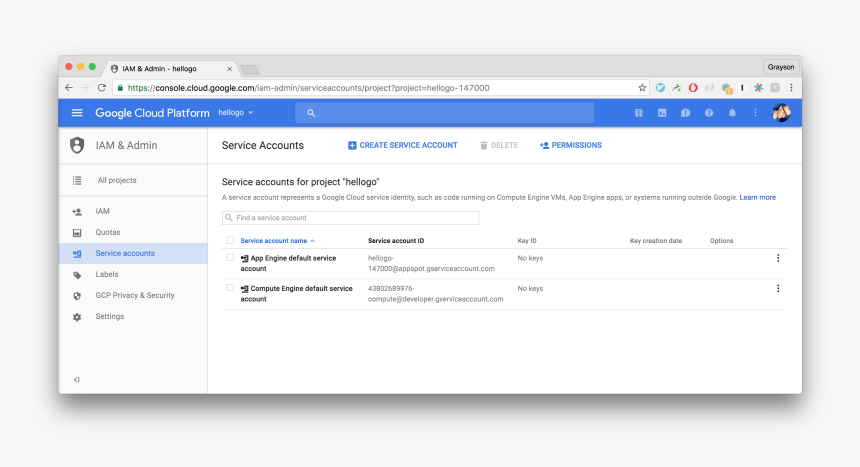Sort by Service account name column
Viewport: 860px width, 467px height.
[x=278, y=240]
